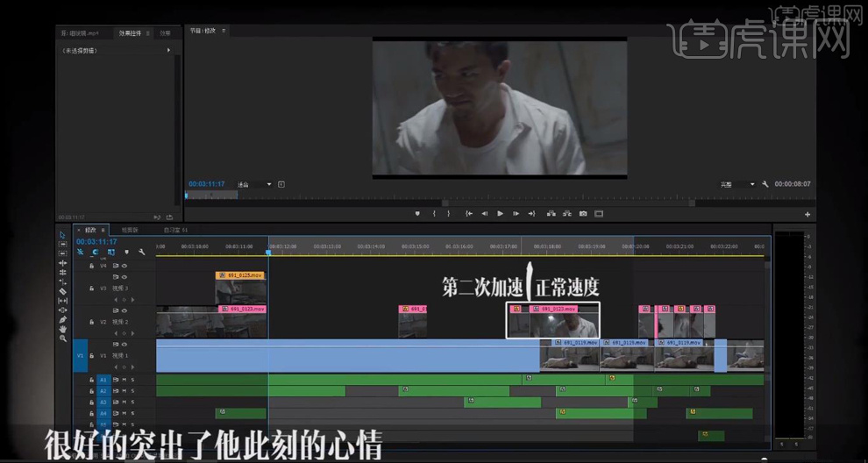Switch to third timeline sequence tab
The width and height of the screenshot is (868, 463).
pyautogui.click(x=176, y=230)
